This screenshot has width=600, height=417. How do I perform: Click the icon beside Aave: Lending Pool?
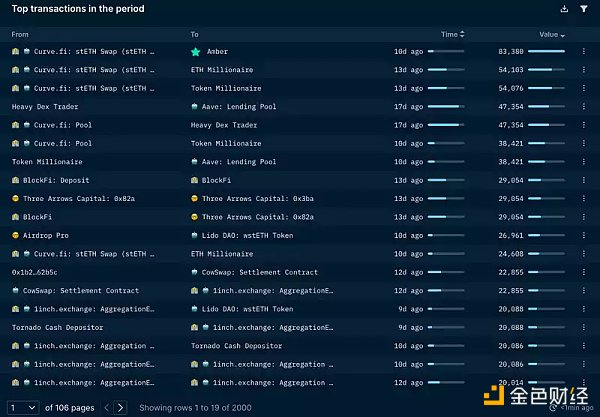pos(195,106)
